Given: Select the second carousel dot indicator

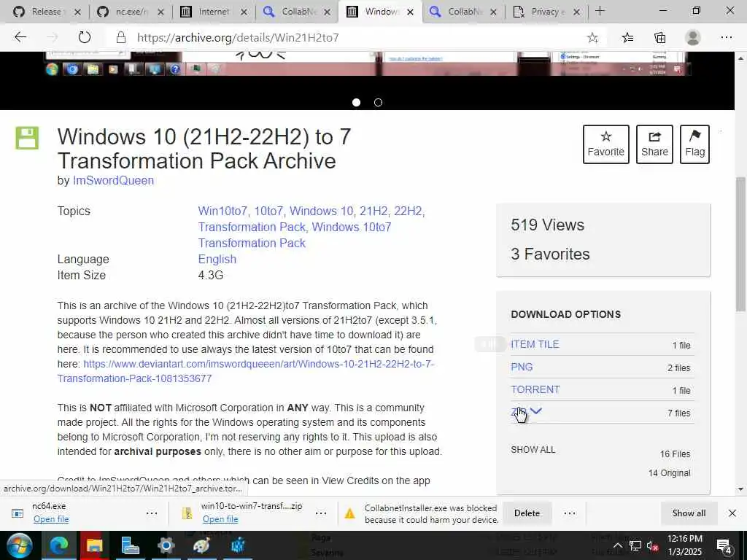Looking at the screenshot, I should coord(379,102).
